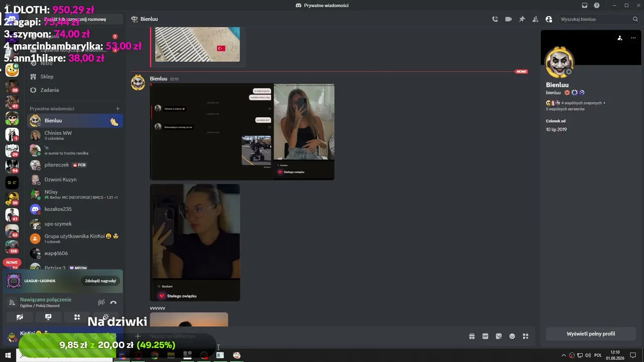Switch the POL keyboard language
Viewport: 644px width, 362px height.
tap(598, 355)
